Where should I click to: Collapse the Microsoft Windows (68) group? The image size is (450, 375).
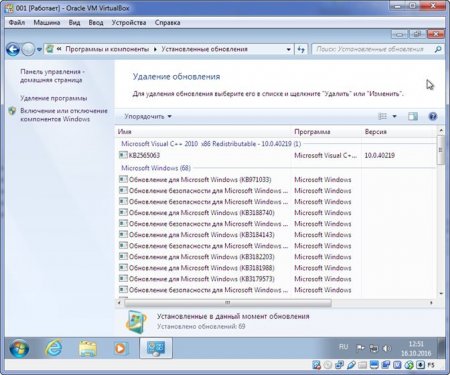156,168
